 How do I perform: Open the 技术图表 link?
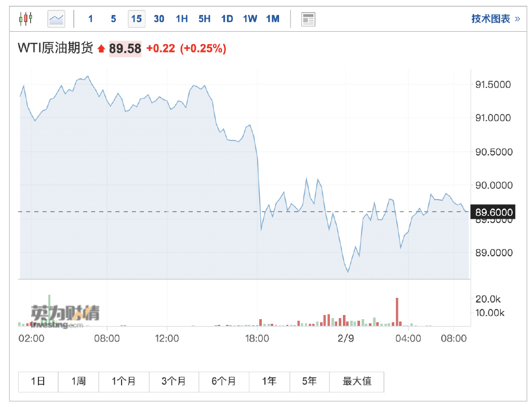(495, 19)
